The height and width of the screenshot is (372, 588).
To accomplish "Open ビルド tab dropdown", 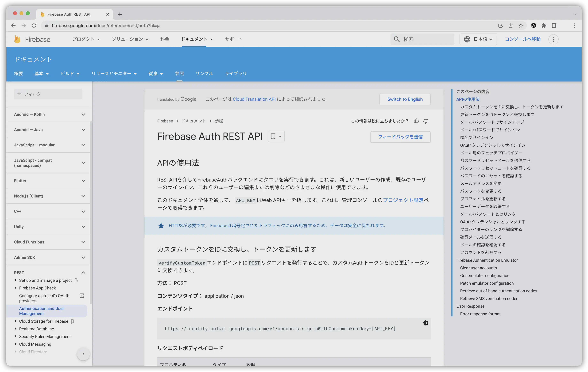I will click(x=70, y=74).
